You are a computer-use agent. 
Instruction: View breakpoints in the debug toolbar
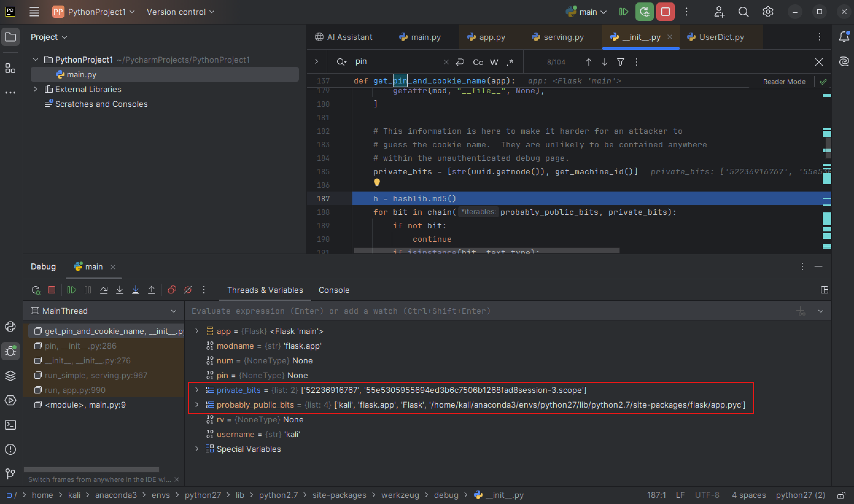(172, 290)
